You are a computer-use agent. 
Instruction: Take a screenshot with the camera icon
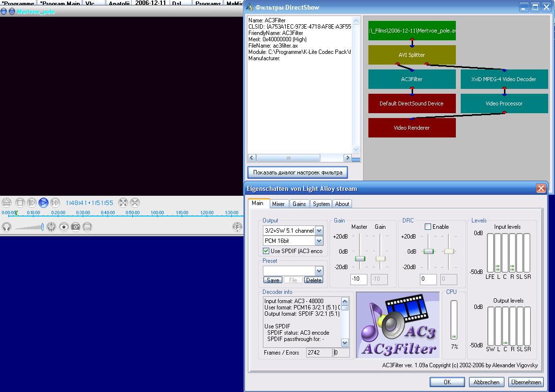[75, 227]
